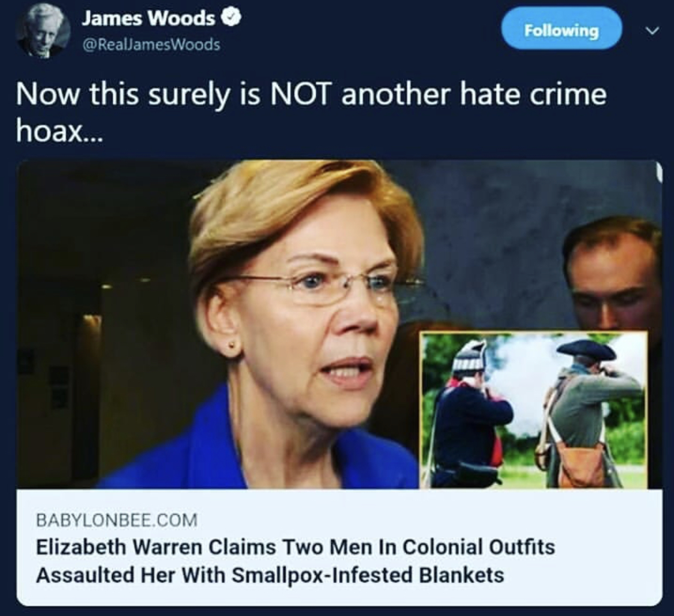Click headline line "Assaulted Her With Smallpox-Infested Blankets"
674x616 pixels.
tap(270, 576)
